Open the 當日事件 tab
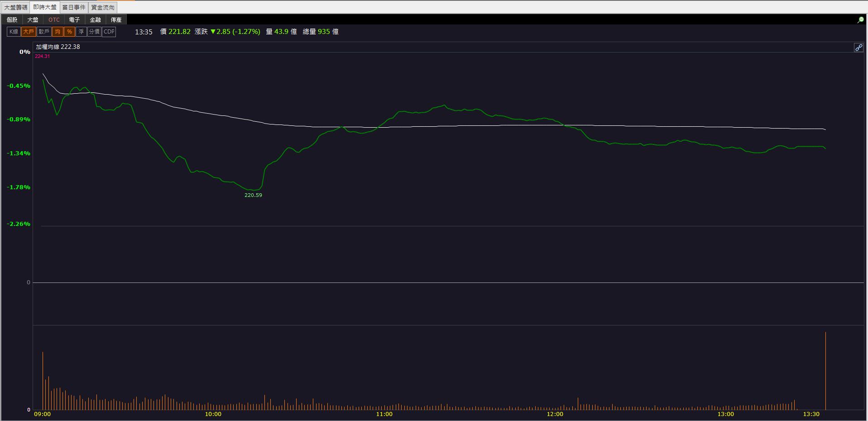868x421 pixels. coord(74,7)
